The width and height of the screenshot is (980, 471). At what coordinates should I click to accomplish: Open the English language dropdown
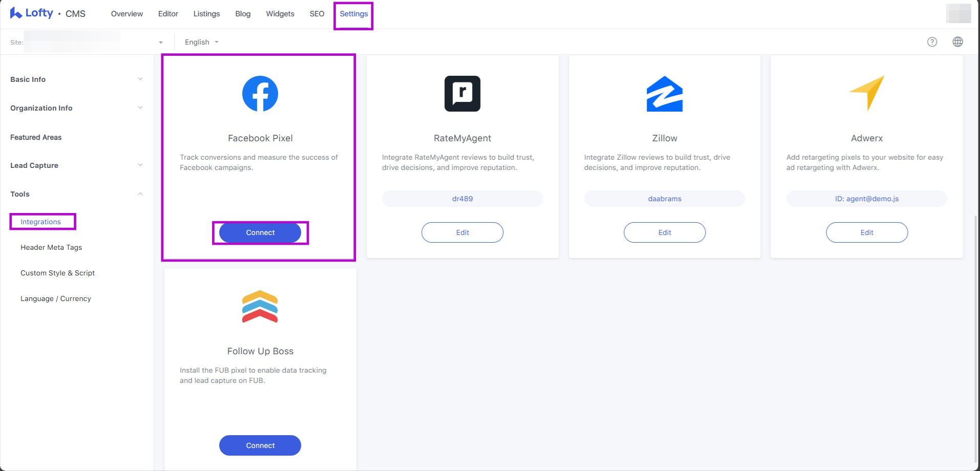pos(201,42)
